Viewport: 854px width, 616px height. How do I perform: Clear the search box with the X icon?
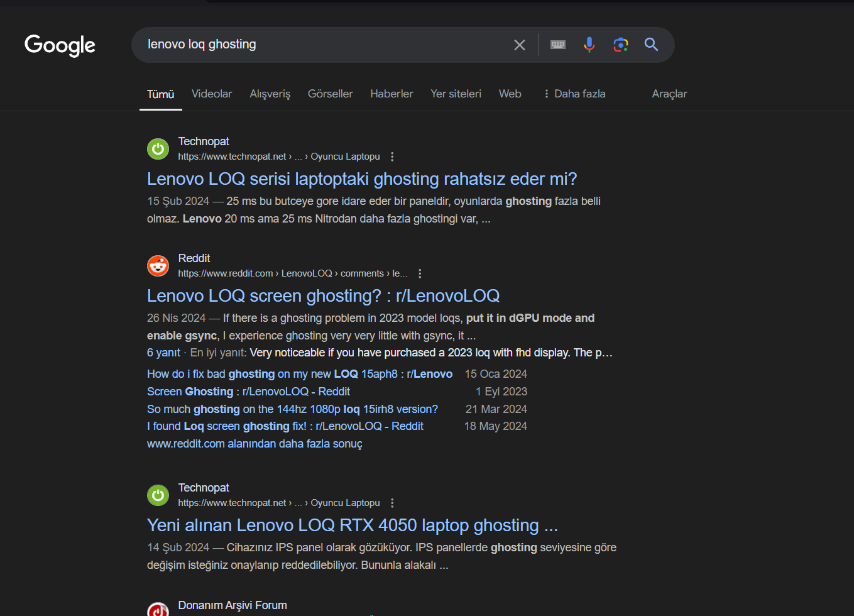(x=520, y=45)
